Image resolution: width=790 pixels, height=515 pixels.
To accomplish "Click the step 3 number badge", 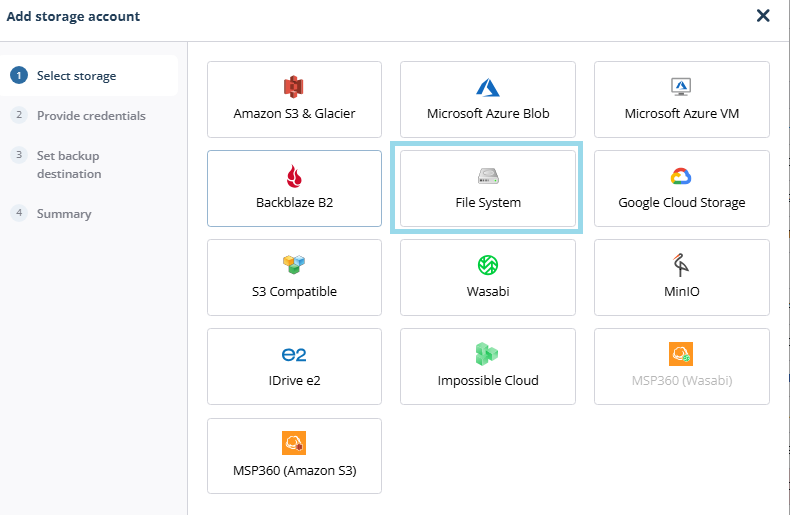I will click(19, 155).
